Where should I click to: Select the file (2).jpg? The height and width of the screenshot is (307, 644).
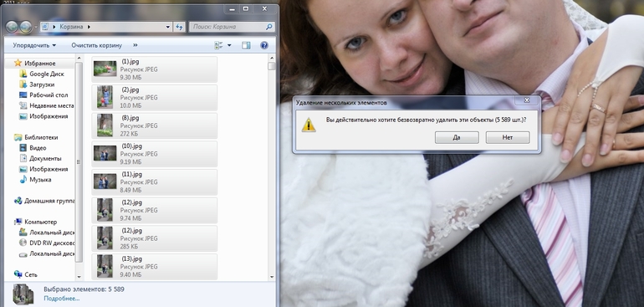154,97
